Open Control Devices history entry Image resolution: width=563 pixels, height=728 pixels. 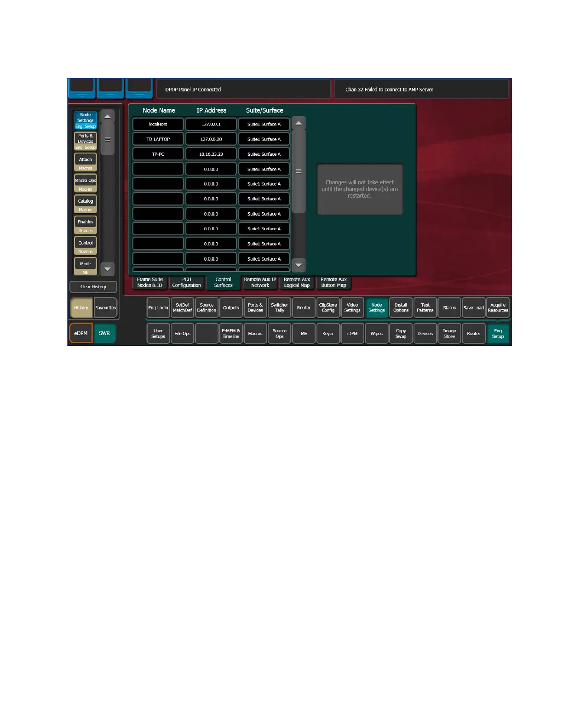(x=86, y=245)
